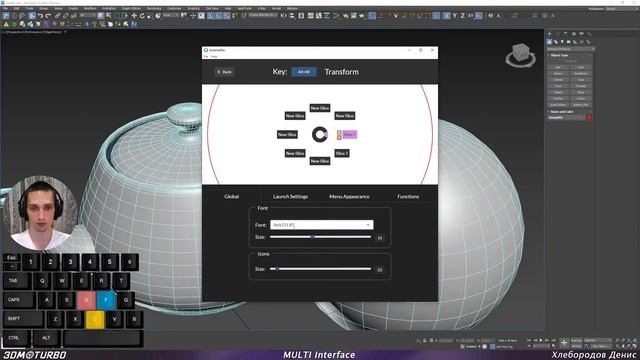Click the Font Size slider track
Viewport: 640px width, 360px height.
tap(320, 237)
